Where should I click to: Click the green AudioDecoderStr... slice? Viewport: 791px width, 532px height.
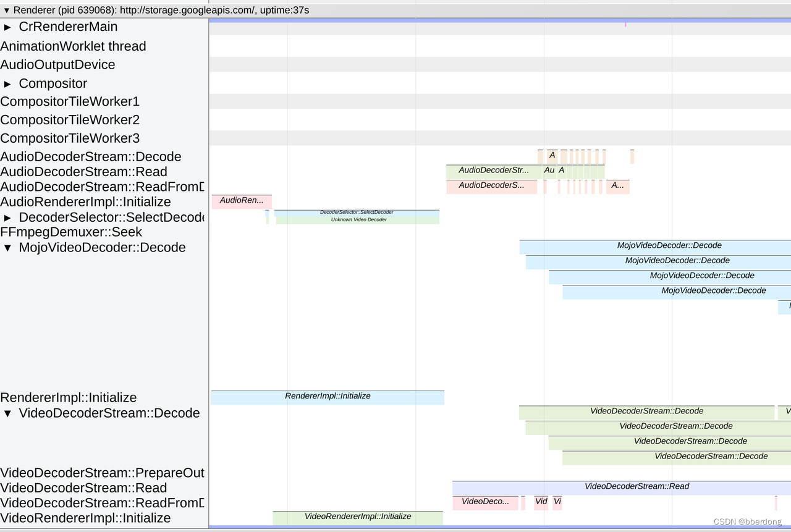(493, 172)
